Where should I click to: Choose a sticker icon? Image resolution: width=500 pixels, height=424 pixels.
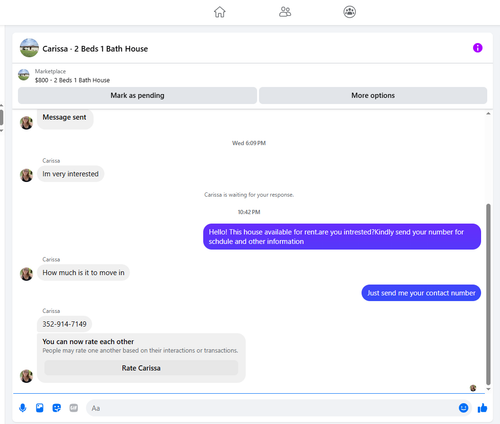[x=57, y=408]
